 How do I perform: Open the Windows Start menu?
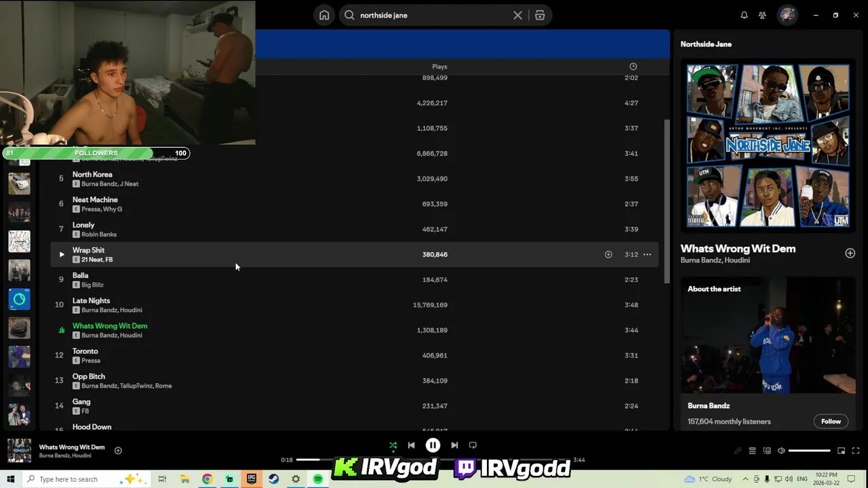[x=10, y=479]
